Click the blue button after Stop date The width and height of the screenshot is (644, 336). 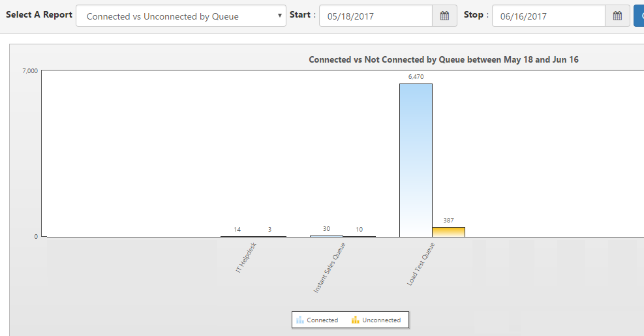pyautogui.click(x=639, y=16)
